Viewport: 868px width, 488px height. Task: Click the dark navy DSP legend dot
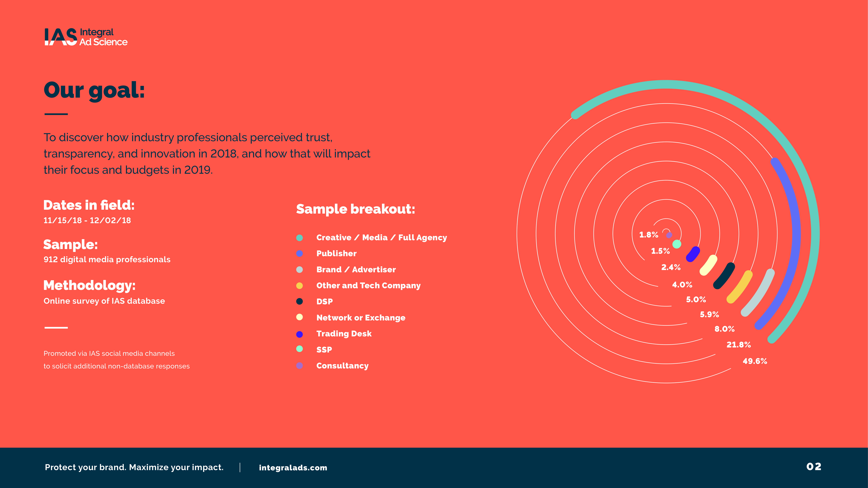(x=299, y=301)
